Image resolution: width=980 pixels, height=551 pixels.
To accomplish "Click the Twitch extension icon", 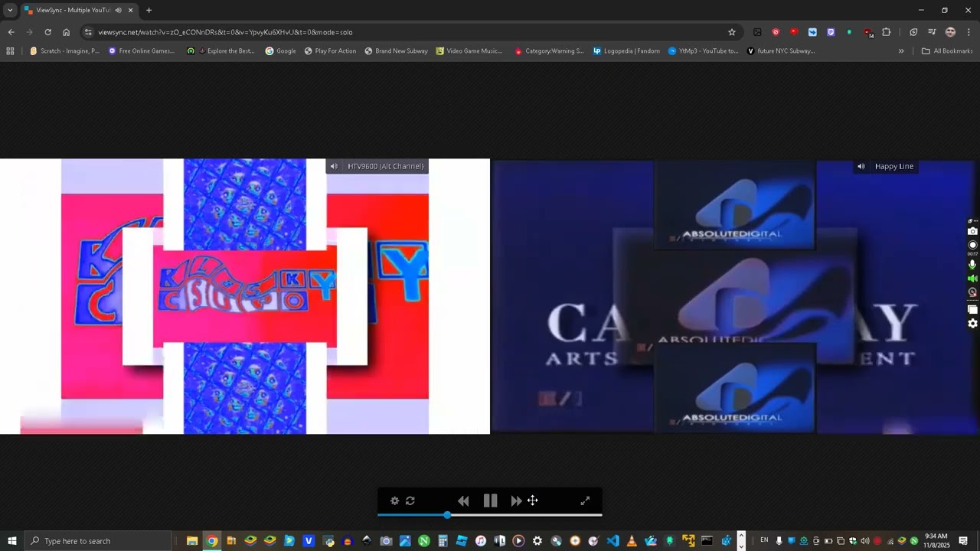I will click(831, 32).
